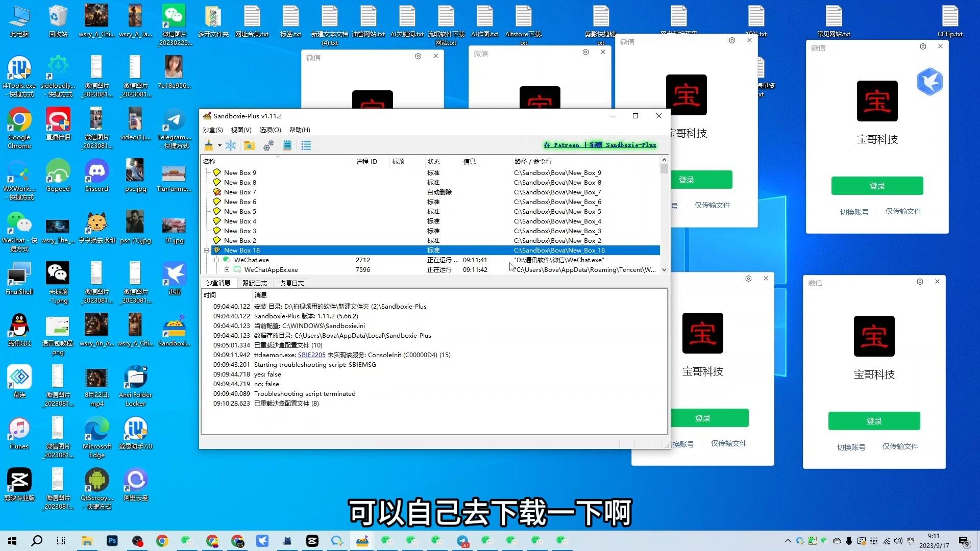
Task: Select the New Box 9 sandbox row
Action: tap(431, 173)
